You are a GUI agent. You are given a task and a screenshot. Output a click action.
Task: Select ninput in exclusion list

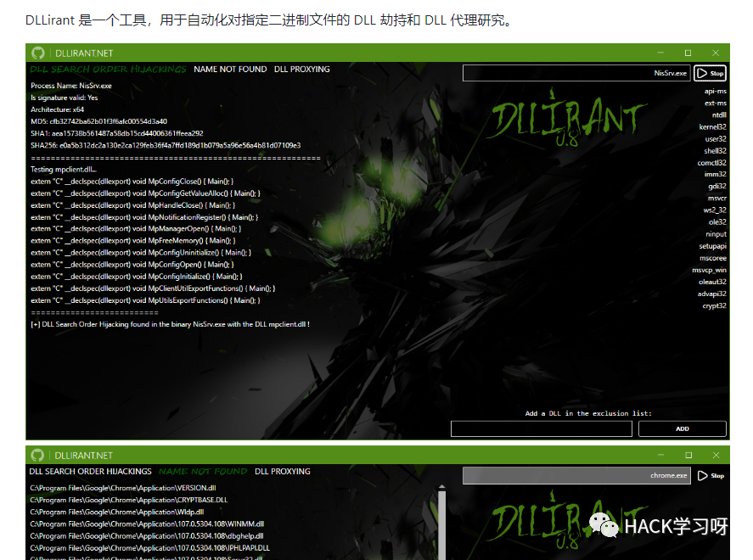(x=716, y=234)
